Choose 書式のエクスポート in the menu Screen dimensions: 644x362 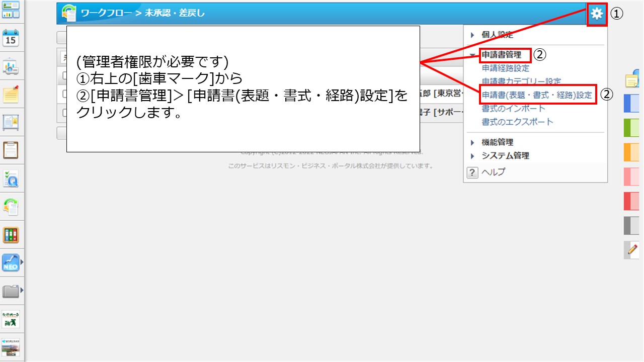tap(517, 122)
